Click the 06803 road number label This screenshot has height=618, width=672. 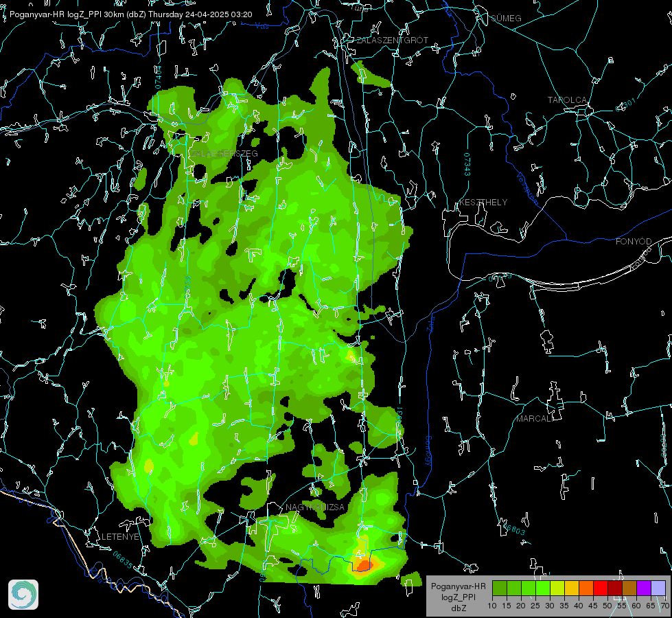(514, 529)
